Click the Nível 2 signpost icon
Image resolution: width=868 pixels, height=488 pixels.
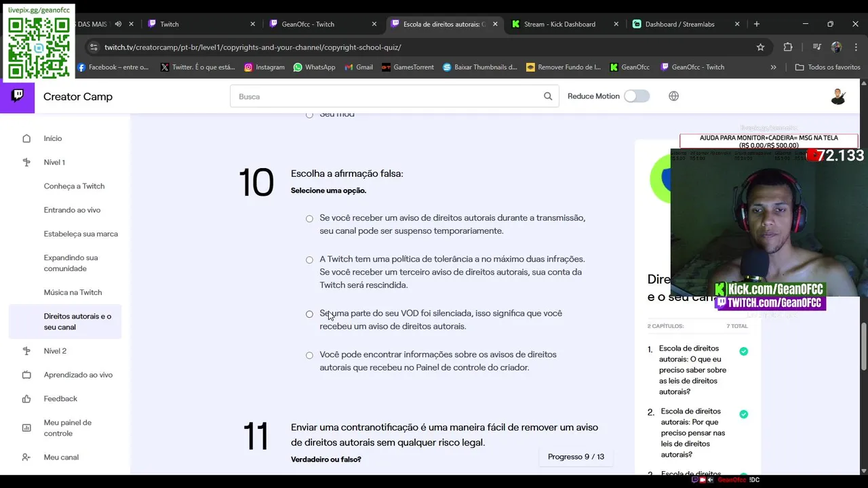(26, 351)
